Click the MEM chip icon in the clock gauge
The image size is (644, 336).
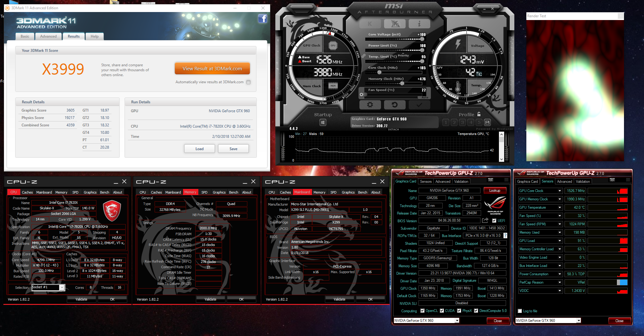tap(333, 86)
